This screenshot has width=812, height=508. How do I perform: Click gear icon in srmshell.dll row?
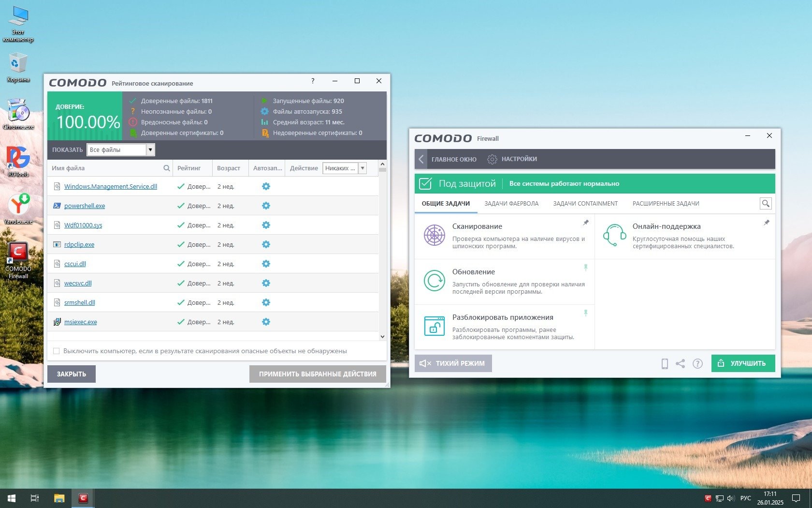click(266, 302)
